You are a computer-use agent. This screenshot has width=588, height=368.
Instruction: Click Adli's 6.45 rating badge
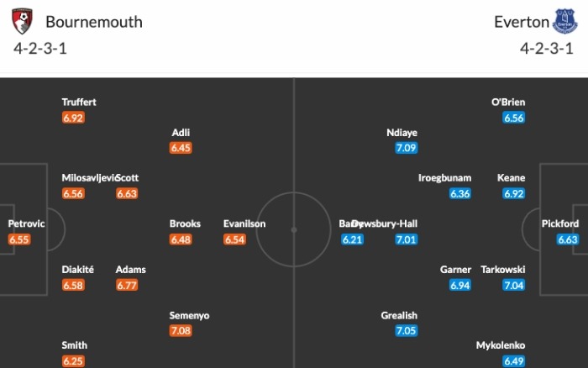pyautogui.click(x=181, y=148)
